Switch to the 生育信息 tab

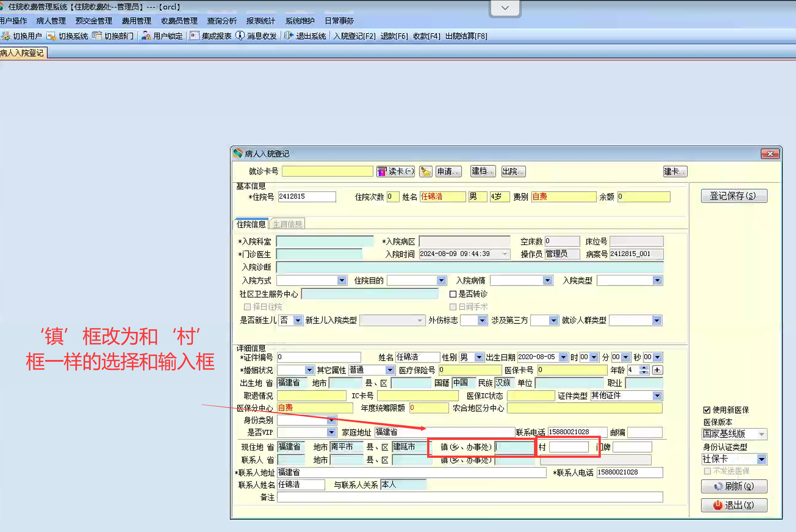pos(288,224)
